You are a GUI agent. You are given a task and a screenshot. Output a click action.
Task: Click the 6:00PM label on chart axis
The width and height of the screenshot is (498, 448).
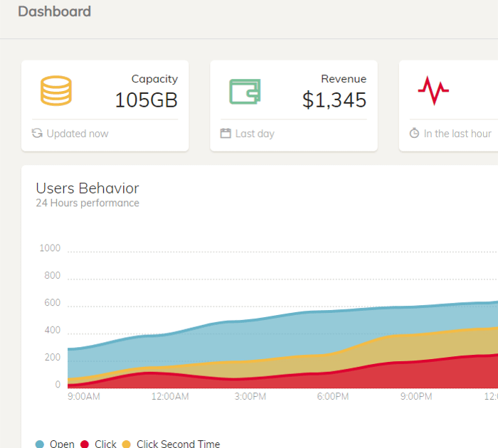pos(333,396)
